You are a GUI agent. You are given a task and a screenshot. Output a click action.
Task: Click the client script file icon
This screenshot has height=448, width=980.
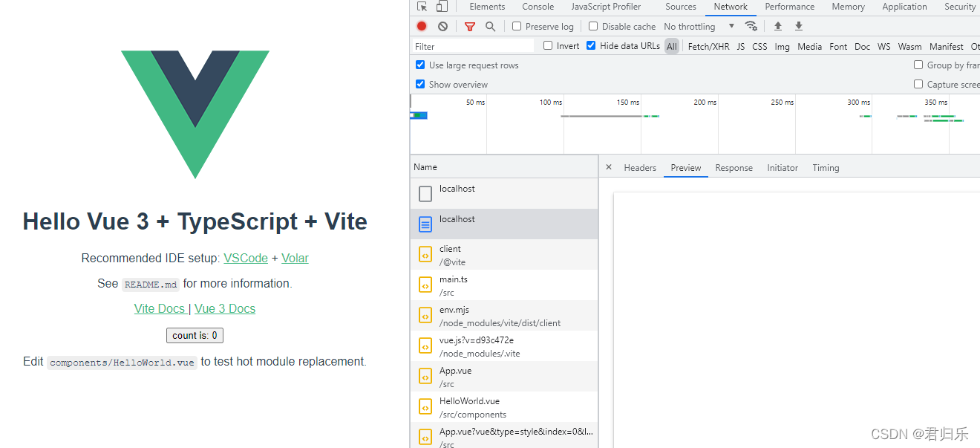[425, 255]
